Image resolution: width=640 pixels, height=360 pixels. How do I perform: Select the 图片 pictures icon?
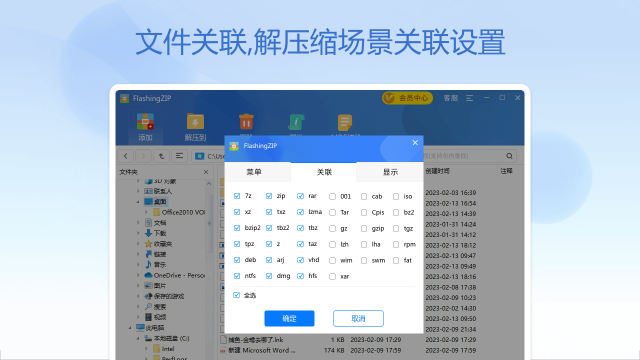tap(149, 286)
